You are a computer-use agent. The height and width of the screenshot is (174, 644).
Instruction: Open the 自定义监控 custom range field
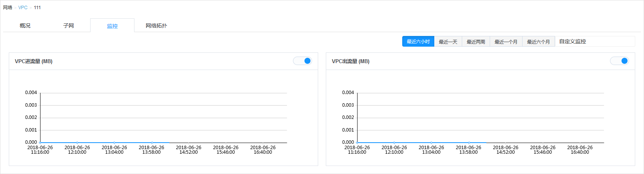click(x=595, y=41)
